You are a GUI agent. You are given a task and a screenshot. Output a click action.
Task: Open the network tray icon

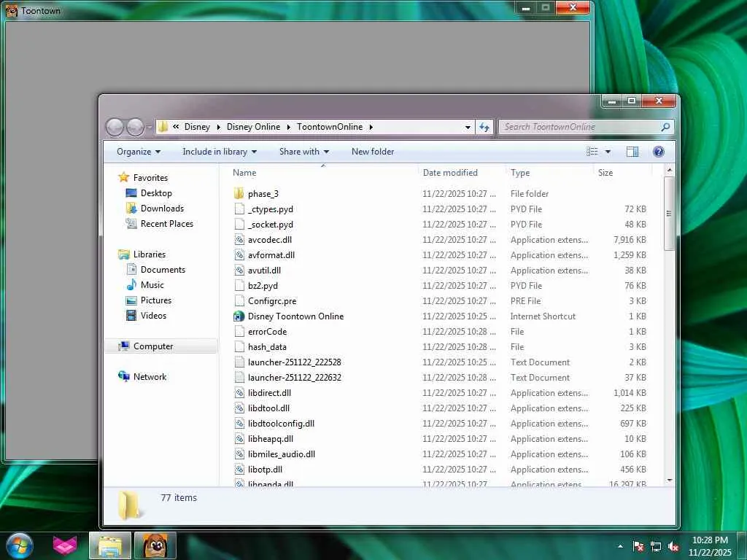(656, 547)
